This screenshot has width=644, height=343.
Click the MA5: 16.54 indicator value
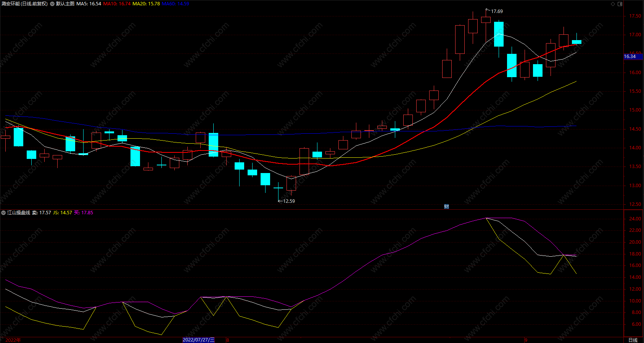click(89, 4)
